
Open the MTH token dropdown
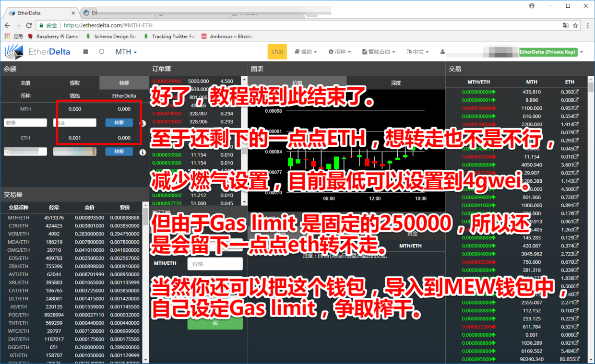point(126,52)
